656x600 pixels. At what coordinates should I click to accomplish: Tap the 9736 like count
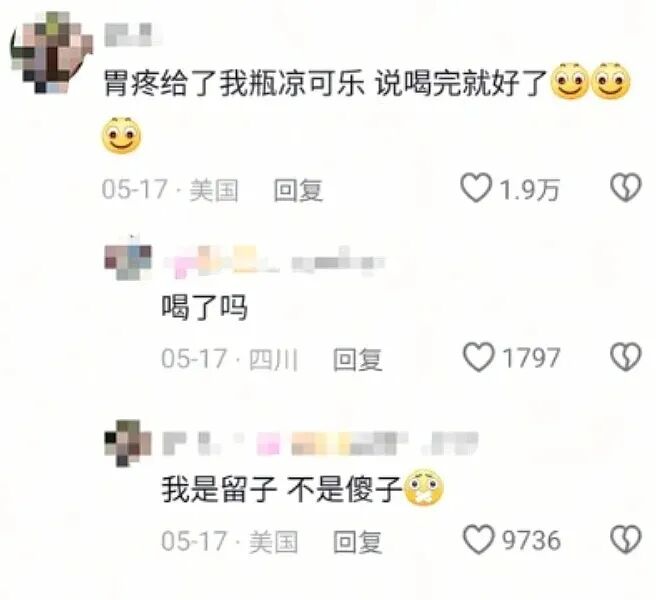coord(531,540)
